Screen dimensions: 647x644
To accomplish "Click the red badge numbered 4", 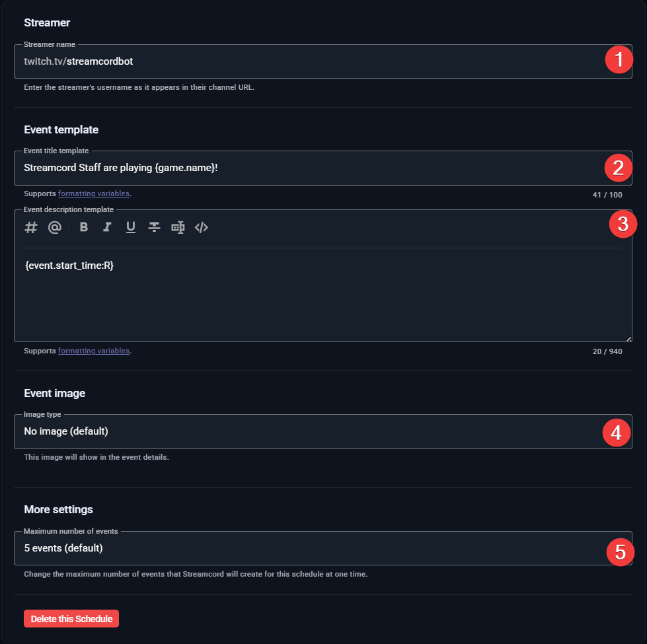I will click(x=616, y=433).
